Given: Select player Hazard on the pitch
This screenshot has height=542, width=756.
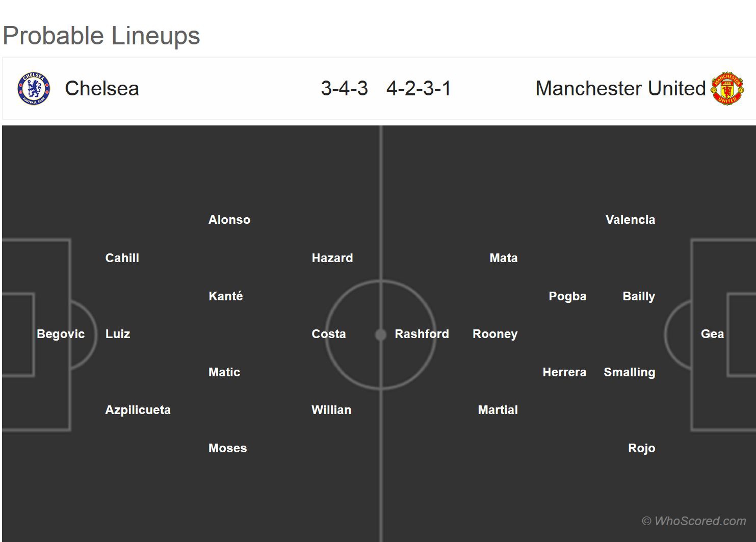Looking at the screenshot, I should coord(332,258).
